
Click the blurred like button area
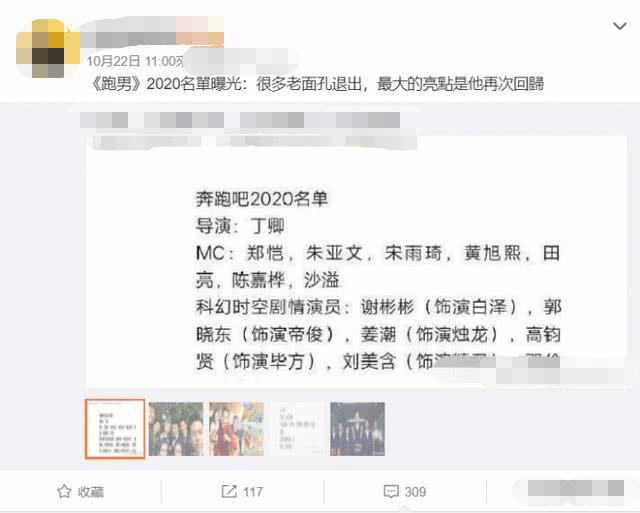coord(576,489)
